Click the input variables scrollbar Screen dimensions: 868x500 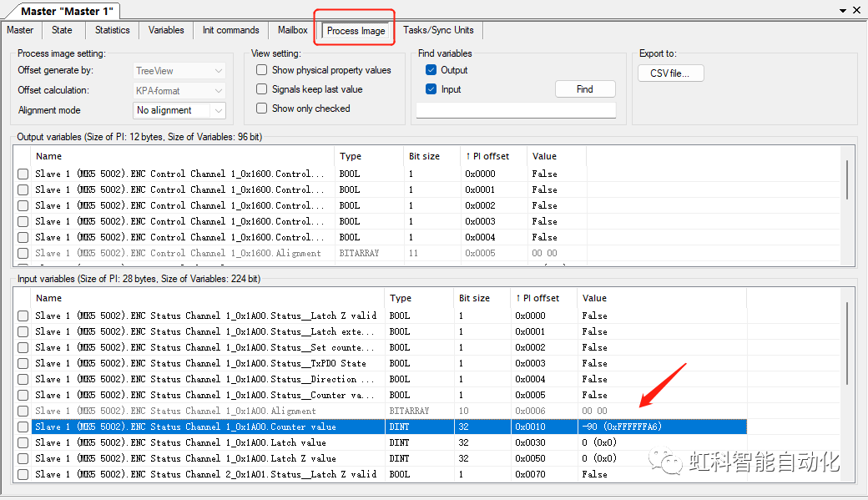[x=846, y=343]
